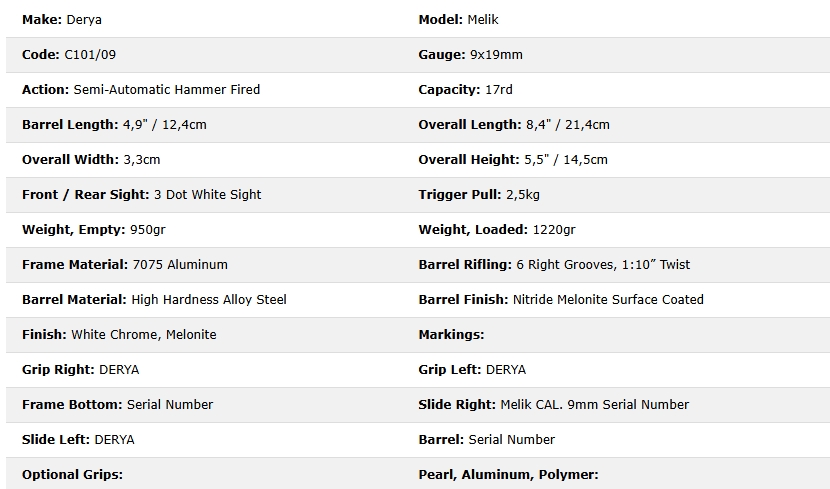Select the Nitride Melonite Surface Coated value
This screenshot has width=830, height=489.
[x=607, y=300]
